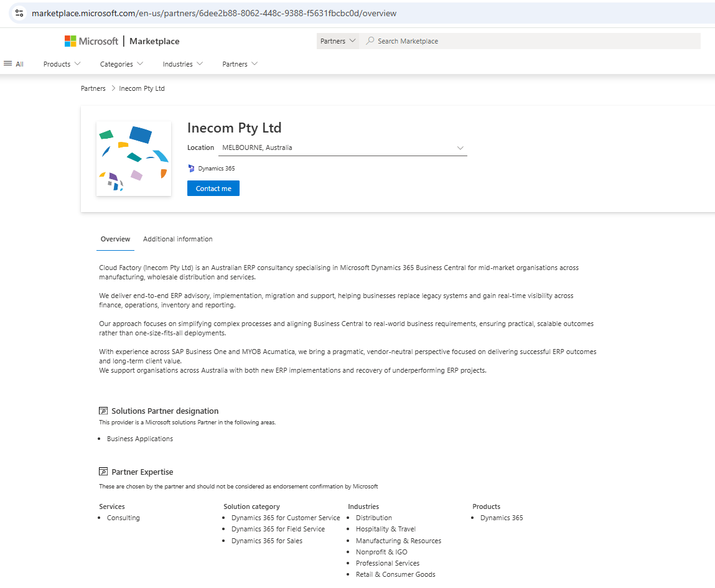715x588 pixels.
Task: Expand the Location dropdown showing MELBOURNE, Australia
Action: (x=460, y=147)
